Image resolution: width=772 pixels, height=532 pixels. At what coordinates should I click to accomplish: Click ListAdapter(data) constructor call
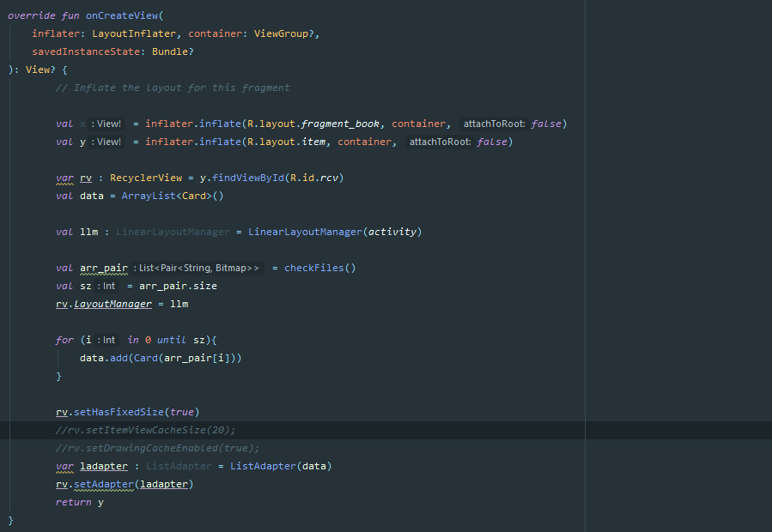click(x=281, y=466)
